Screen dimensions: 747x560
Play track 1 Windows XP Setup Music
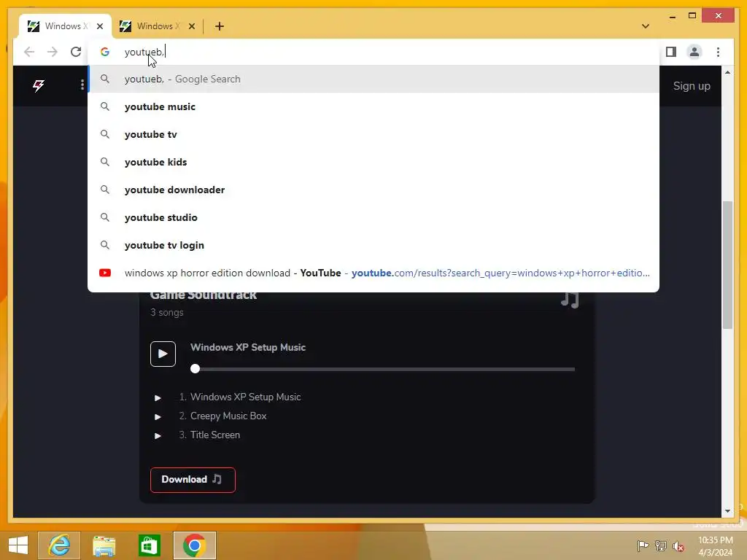(x=158, y=397)
